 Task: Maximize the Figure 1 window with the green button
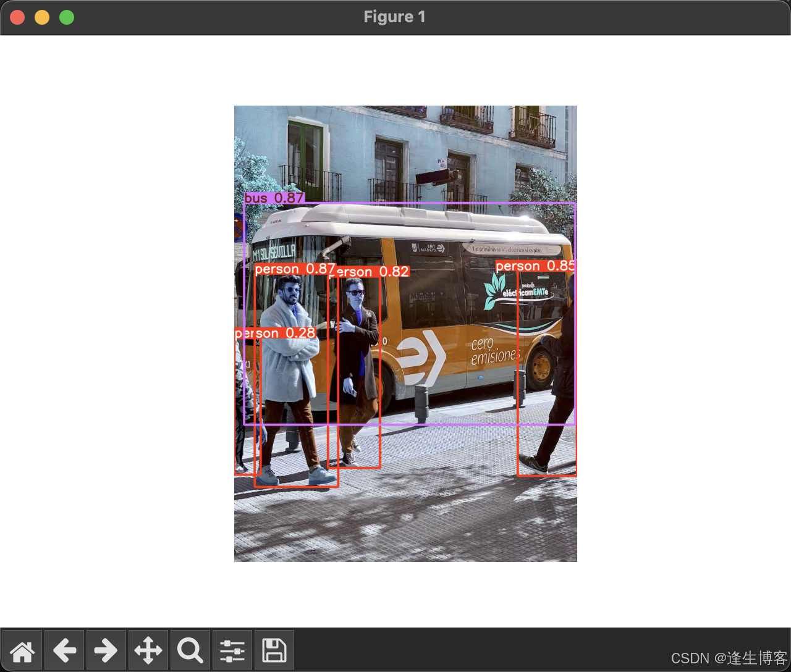coord(67,17)
